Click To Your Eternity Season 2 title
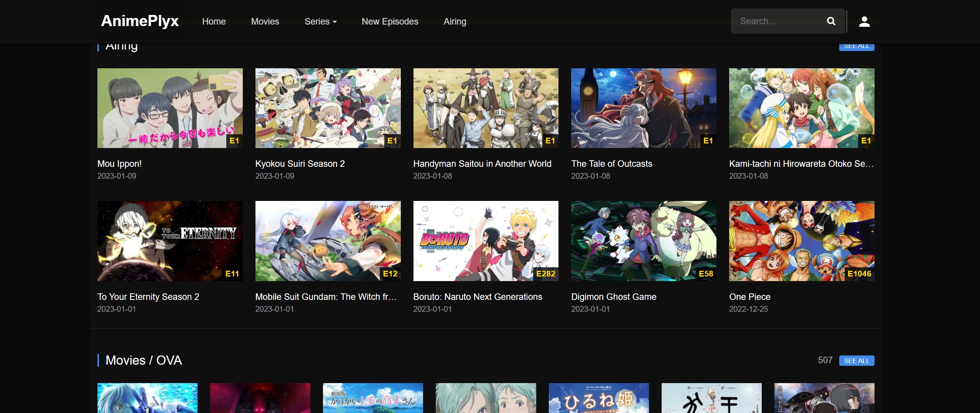The width and height of the screenshot is (980, 413). 148,297
